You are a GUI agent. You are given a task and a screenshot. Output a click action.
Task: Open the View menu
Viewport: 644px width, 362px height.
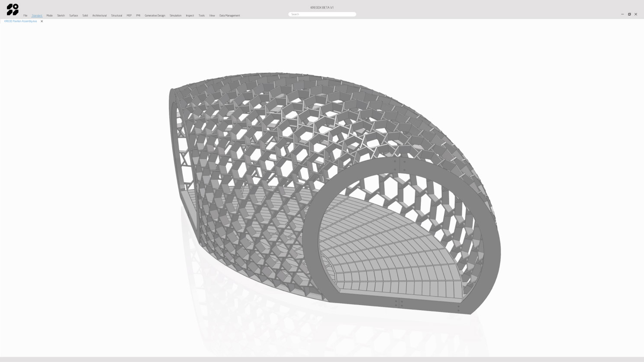pos(212,16)
